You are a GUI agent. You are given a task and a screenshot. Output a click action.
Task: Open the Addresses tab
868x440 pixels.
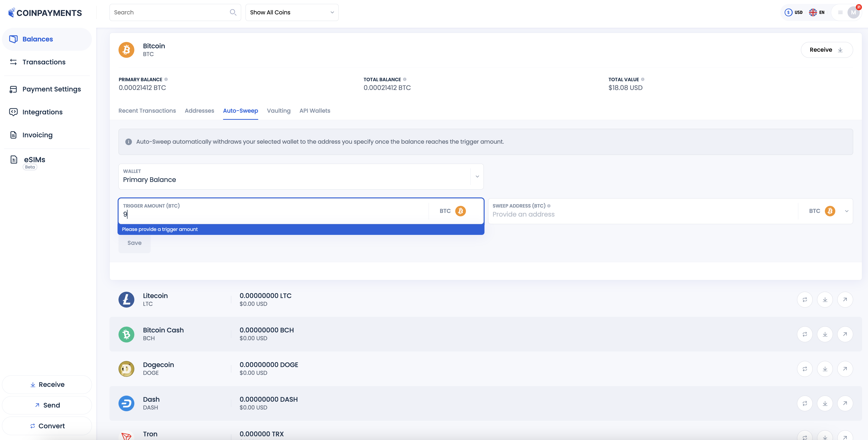tap(199, 110)
